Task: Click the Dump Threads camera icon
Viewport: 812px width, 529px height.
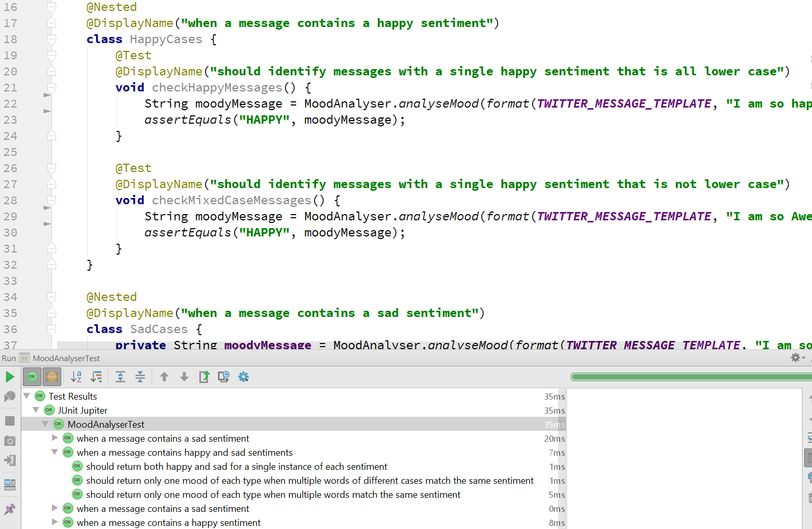Action: tap(10, 441)
